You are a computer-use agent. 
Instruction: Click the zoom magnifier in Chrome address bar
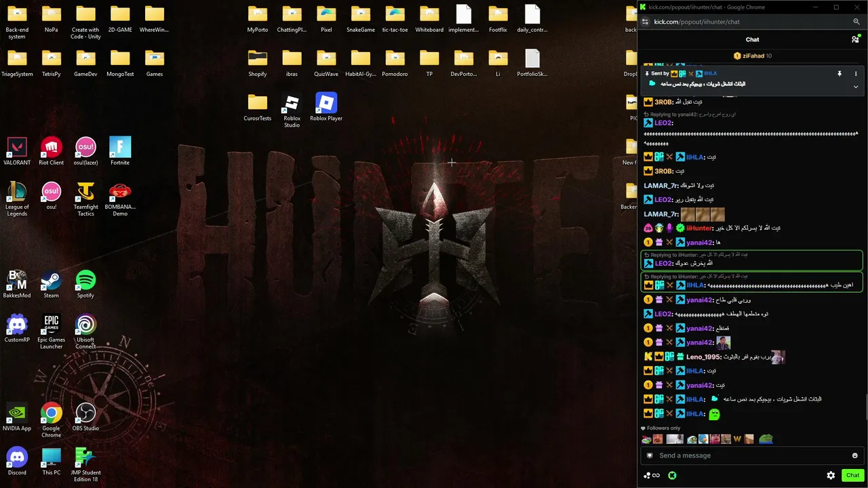[x=856, y=22]
